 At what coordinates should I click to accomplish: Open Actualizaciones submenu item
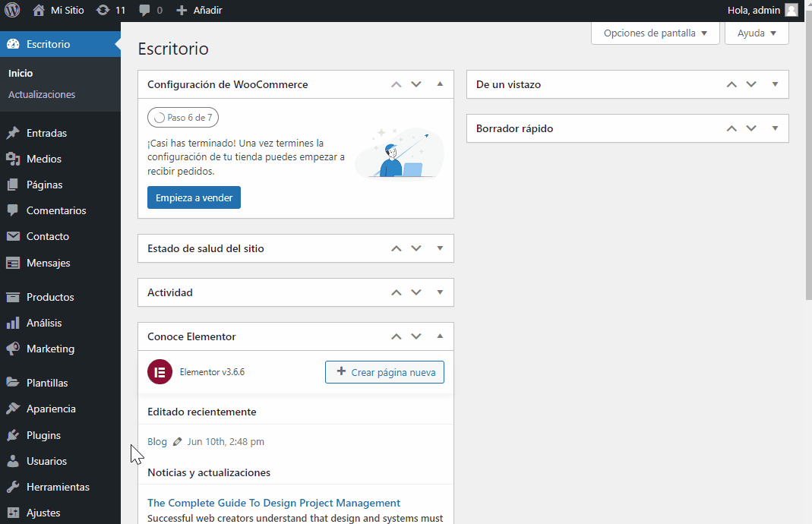point(42,94)
